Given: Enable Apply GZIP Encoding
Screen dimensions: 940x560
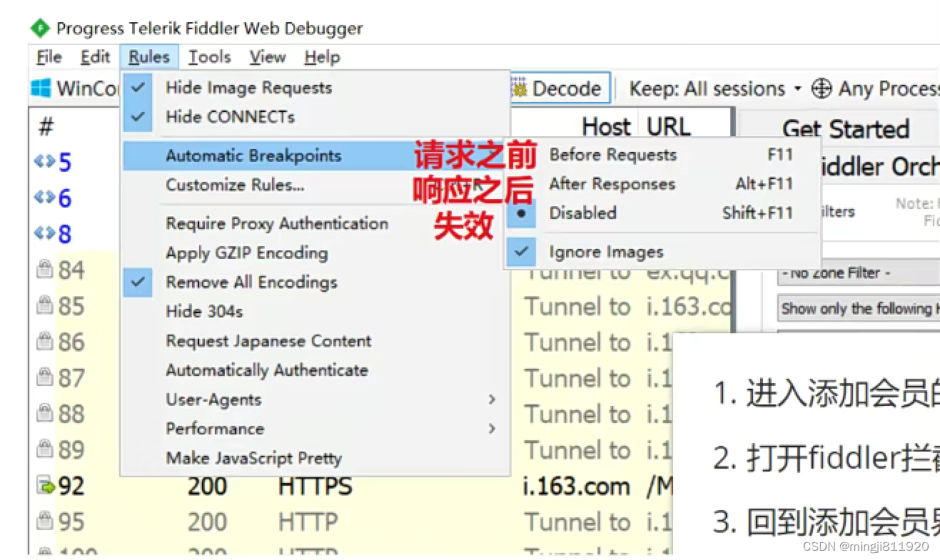Looking at the screenshot, I should click(x=315, y=253).
